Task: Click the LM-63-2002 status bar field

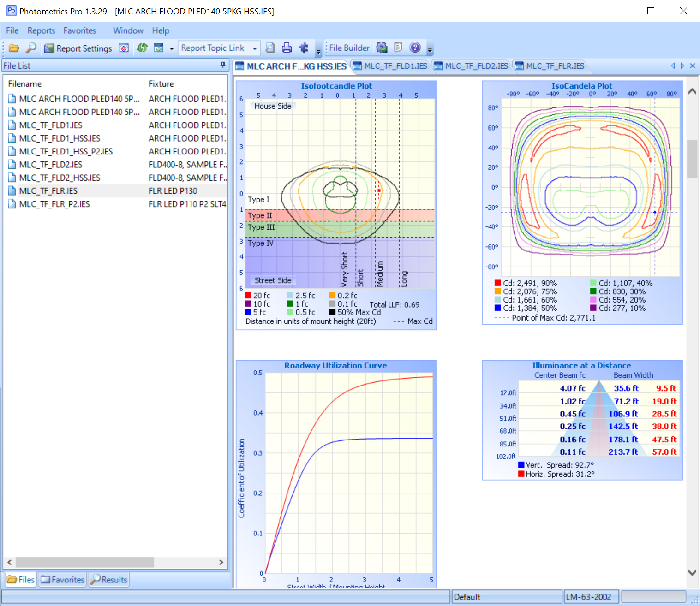Action: coord(591,597)
